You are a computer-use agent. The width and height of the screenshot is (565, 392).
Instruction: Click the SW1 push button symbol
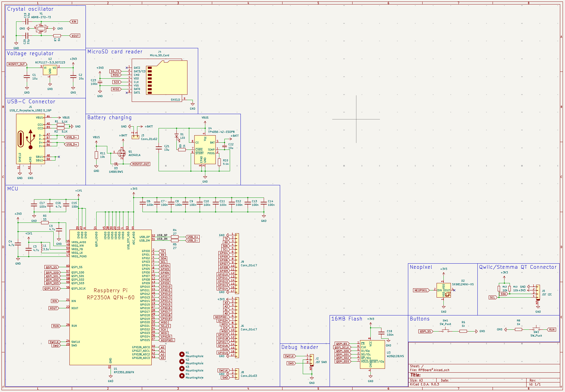point(446,331)
